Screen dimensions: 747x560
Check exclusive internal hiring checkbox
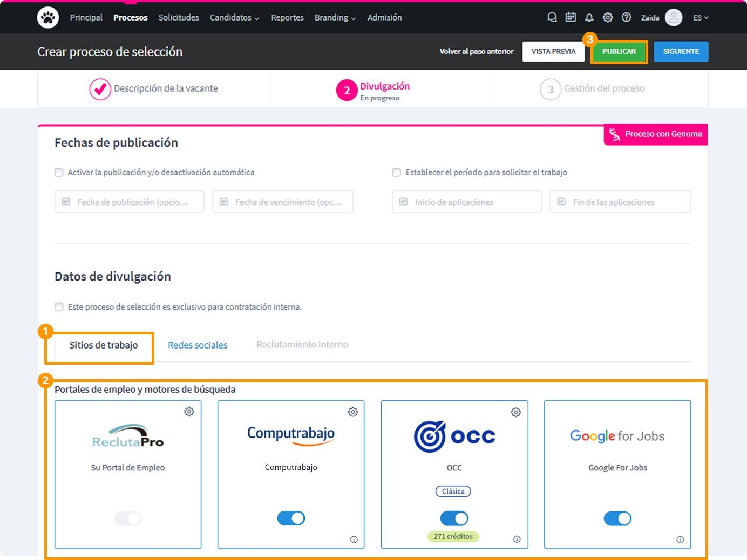click(x=59, y=307)
